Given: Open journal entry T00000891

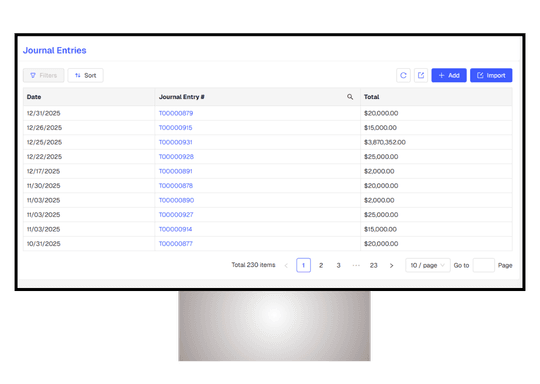Looking at the screenshot, I should (176, 171).
